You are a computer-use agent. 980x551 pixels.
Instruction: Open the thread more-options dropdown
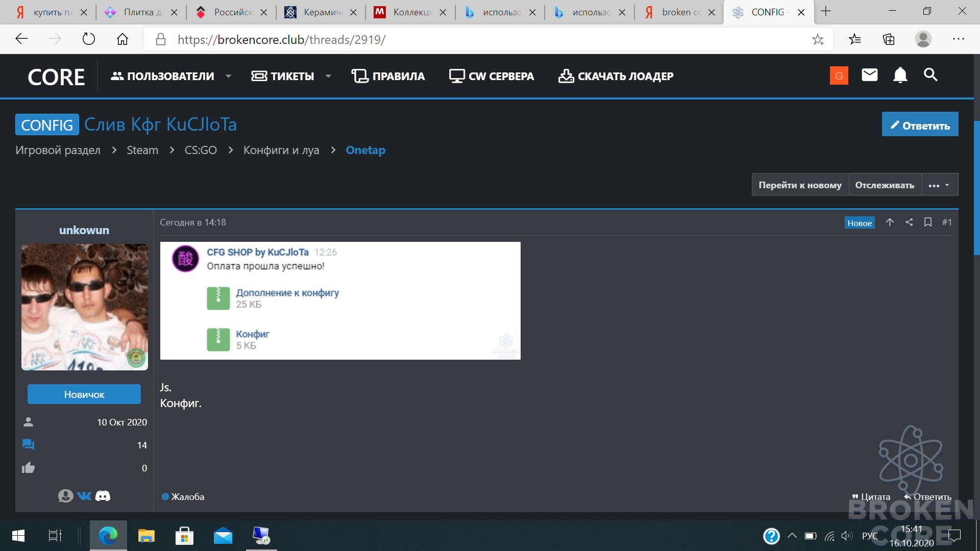coord(939,185)
